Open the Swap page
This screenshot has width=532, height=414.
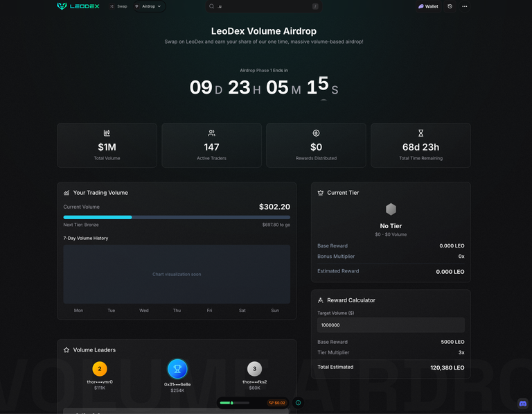tap(118, 6)
